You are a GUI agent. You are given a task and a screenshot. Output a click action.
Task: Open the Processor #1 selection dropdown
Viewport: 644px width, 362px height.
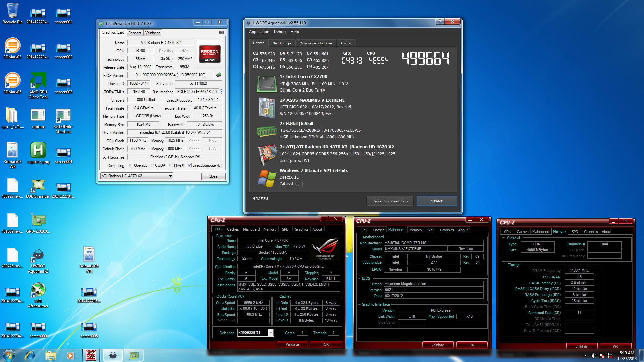[256, 333]
